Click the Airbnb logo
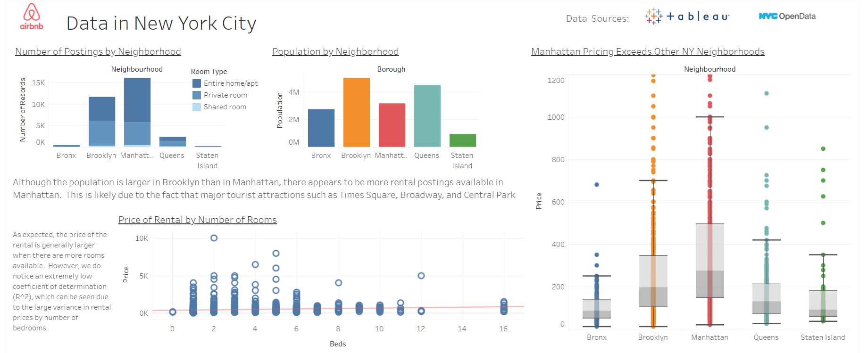Image resolution: width=868 pixels, height=353 pixels. point(32,16)
